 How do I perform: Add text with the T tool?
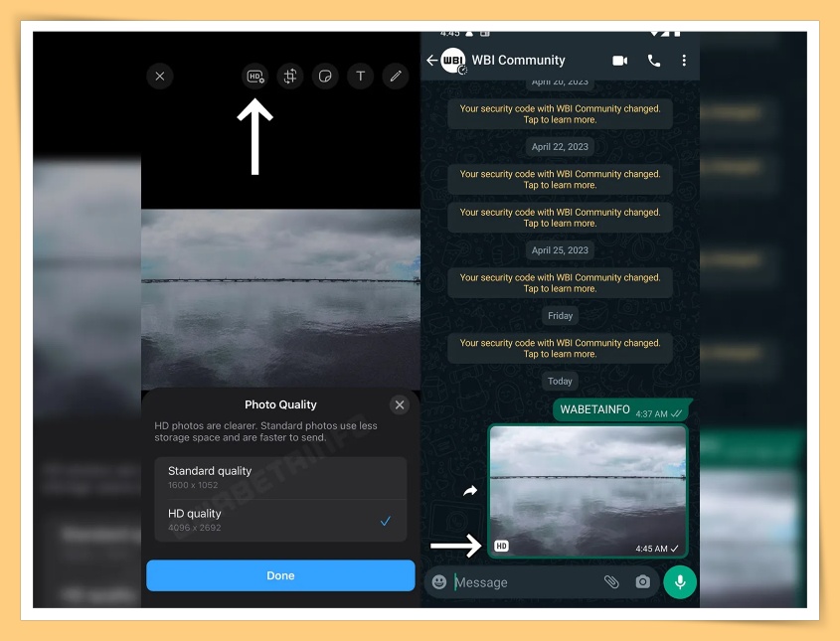(361, 77)
